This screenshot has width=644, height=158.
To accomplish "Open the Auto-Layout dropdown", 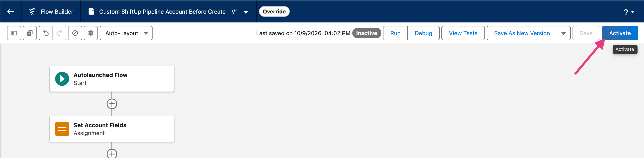I will pos(126,33).
